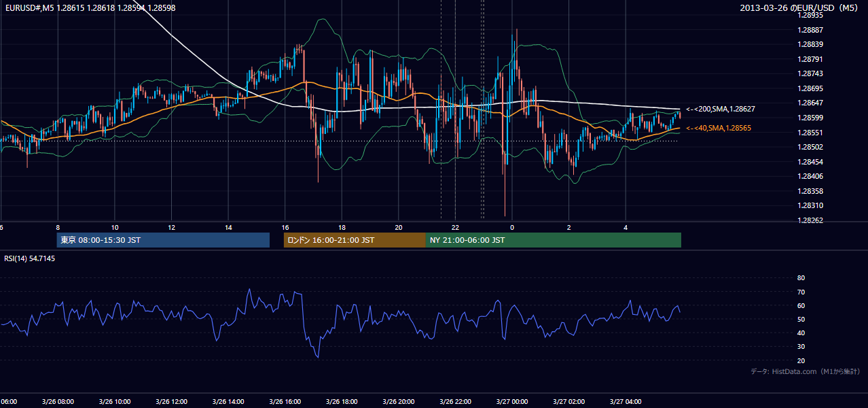This screenshot has width=868, height=408.
Task: Click price axis label 1.28551
Action: [810, 133]
